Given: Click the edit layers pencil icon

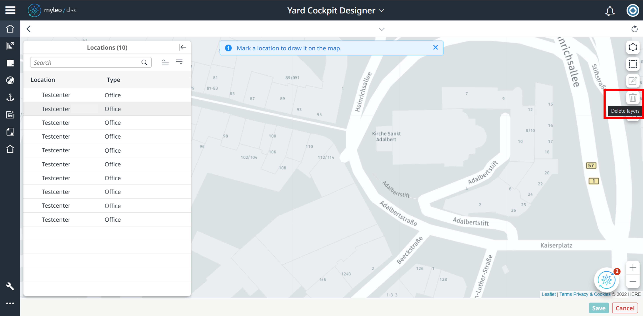Looking at the screenshot, I should (632, 81).
